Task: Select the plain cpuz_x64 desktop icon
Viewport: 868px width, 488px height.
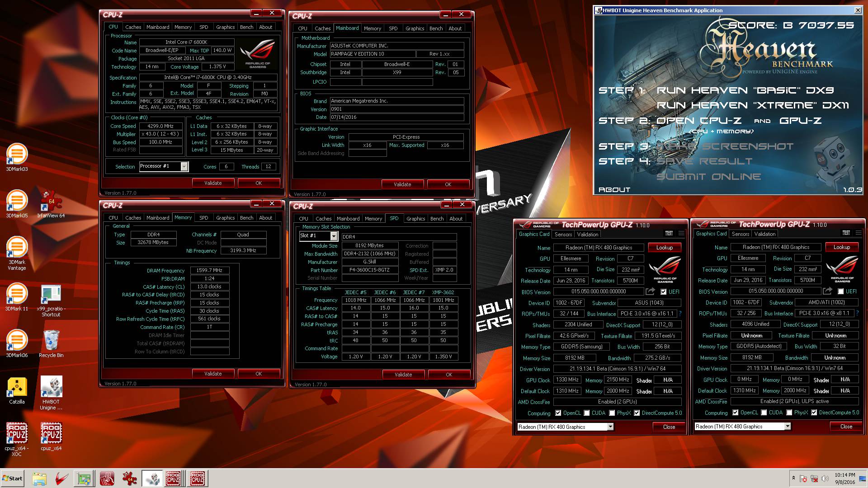Action: coord(51,437)
